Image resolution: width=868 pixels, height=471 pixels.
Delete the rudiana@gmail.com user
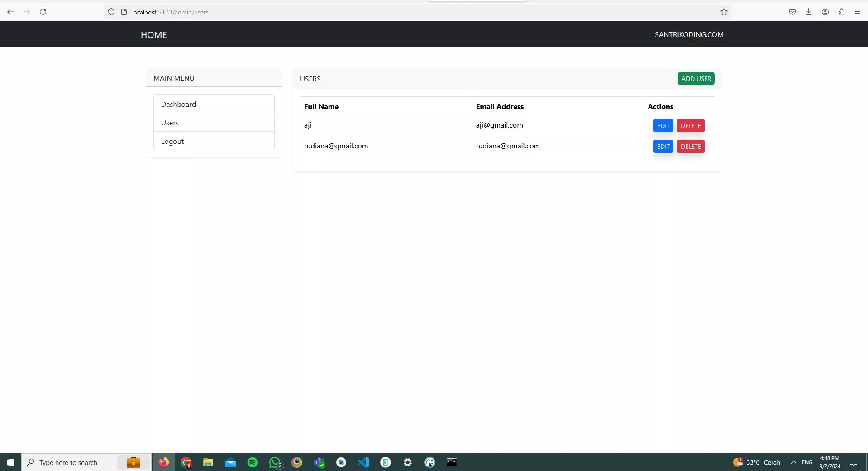[x=691, y=147]
